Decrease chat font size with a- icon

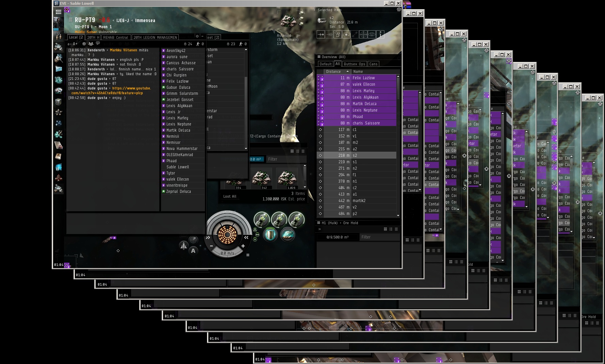(69, 44)
